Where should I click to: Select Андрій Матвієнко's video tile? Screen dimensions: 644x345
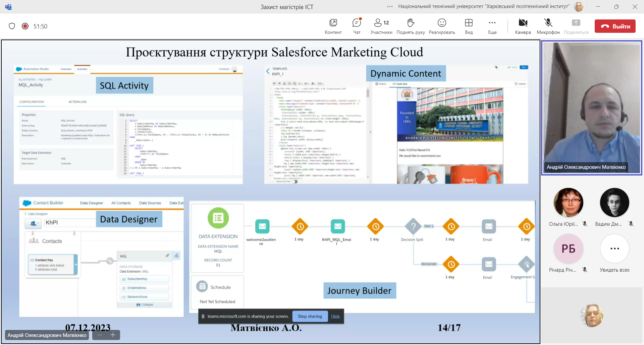592,107
